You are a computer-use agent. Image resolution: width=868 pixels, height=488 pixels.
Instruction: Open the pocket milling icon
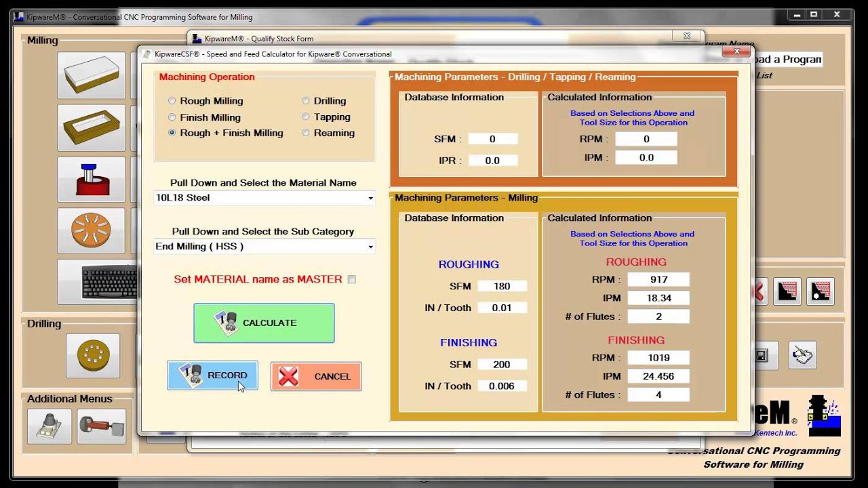[92, 127]
